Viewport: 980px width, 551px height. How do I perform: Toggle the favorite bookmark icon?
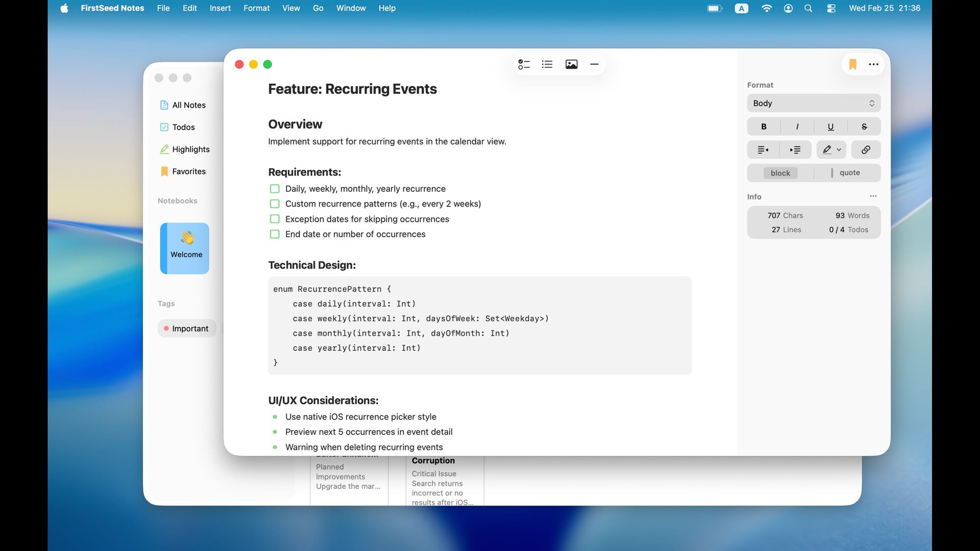(852, 64)
